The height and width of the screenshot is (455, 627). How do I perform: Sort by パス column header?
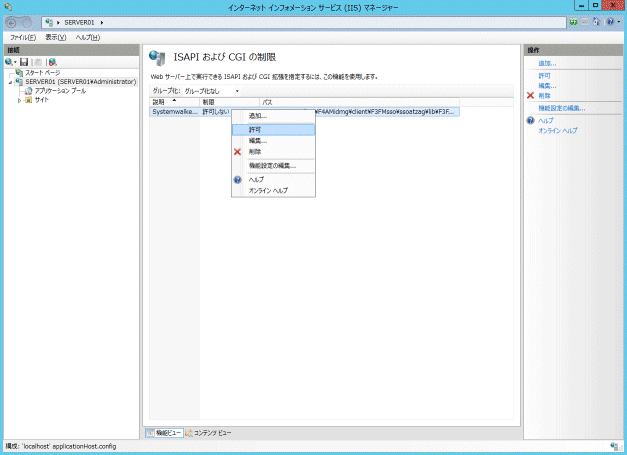click(359, 102)
